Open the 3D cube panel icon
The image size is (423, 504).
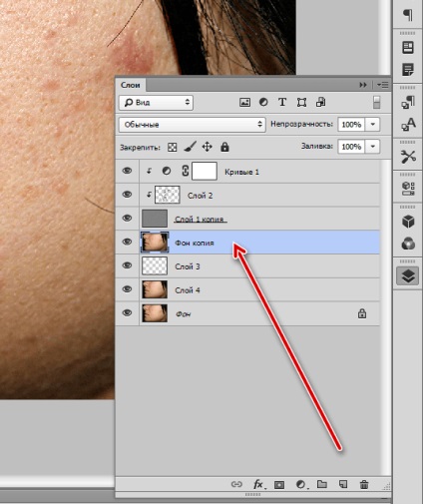(408, 221)
